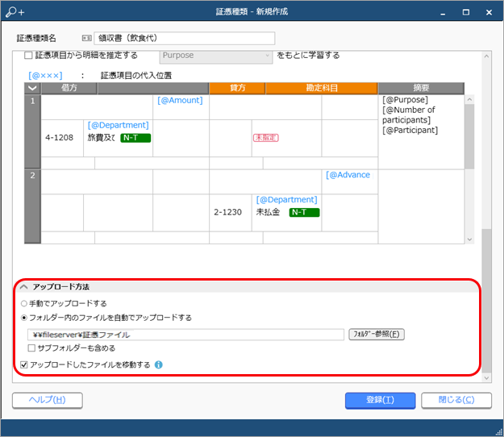This screenshot has height=437, width=504.
Task: Click the [@Amount] placeholder in row 1
Action: tap(180, 101)
